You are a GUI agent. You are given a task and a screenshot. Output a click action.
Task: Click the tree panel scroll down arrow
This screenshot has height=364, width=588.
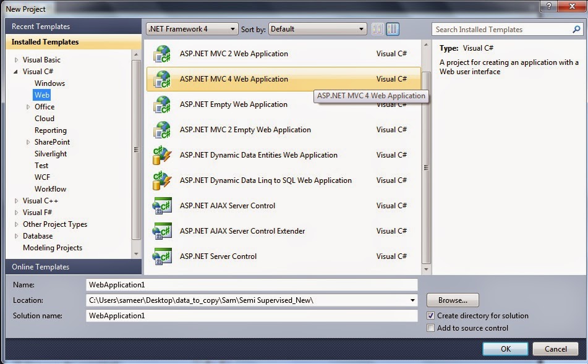[136, 254]
